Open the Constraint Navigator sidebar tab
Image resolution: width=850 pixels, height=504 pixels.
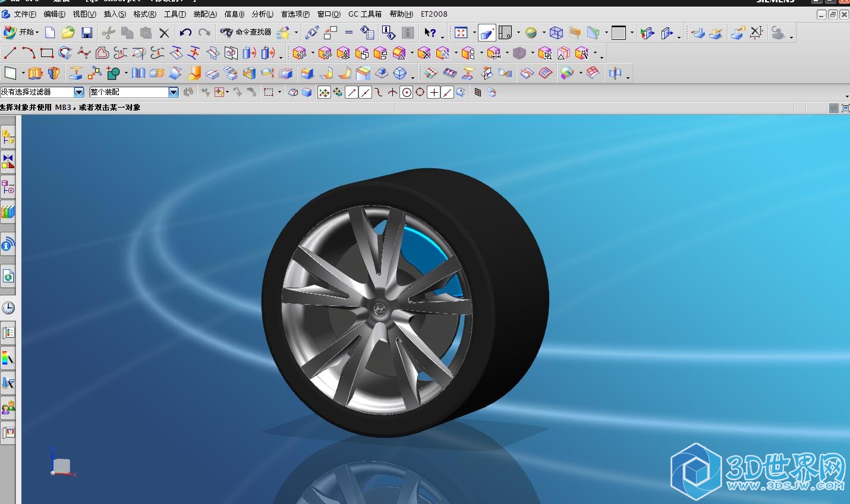[x=8, y=162]
